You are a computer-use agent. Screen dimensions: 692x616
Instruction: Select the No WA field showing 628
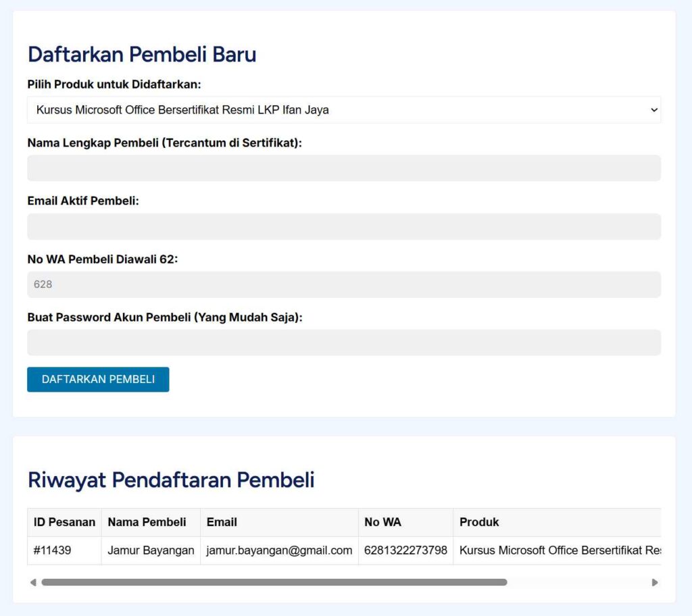(x=343, y=284)
